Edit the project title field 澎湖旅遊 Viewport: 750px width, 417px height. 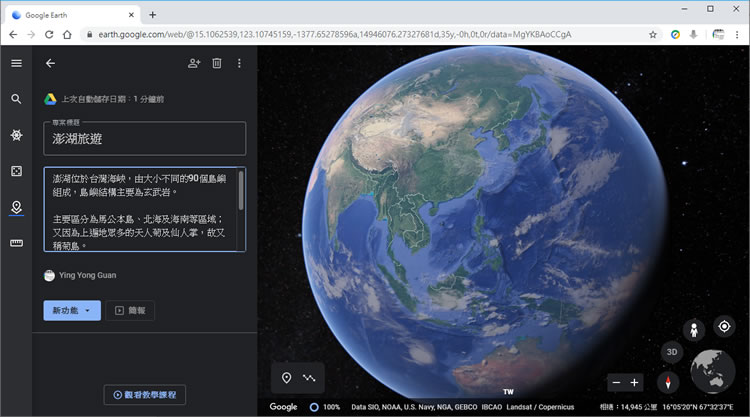(x=144, y=139)
